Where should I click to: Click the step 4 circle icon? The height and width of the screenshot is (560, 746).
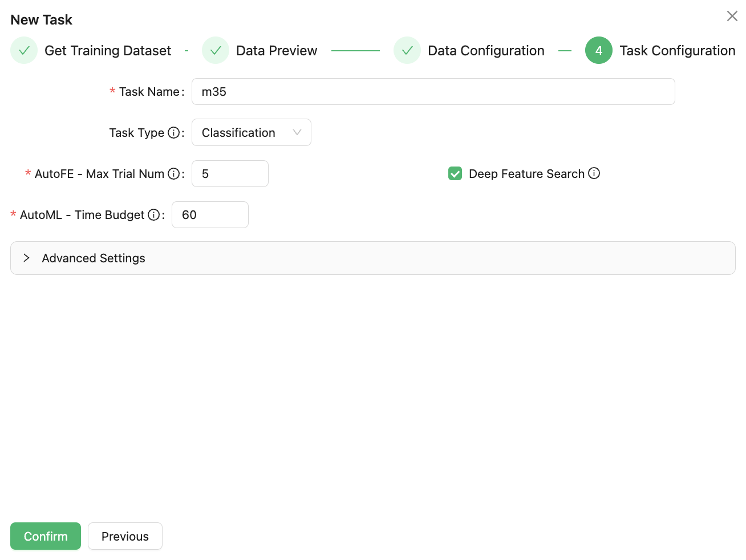point(598,51)
